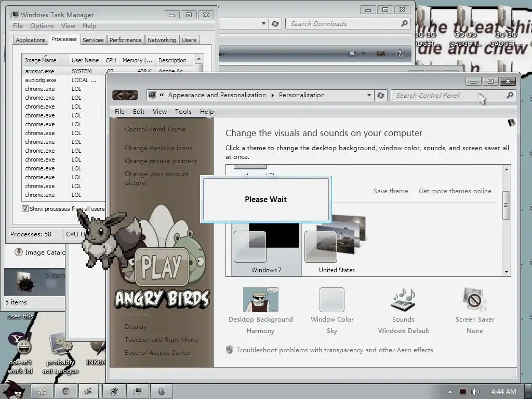
Task: Open Help menu in Personalization window
Action: pyautogui.click(x=207, y=112)
